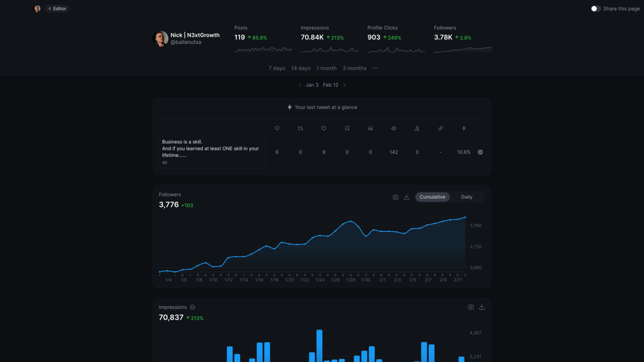Image resolution: width=644 pixels, height=362 pixels.
Task: Click the Followers total 3,776
Action: [169, 205]
